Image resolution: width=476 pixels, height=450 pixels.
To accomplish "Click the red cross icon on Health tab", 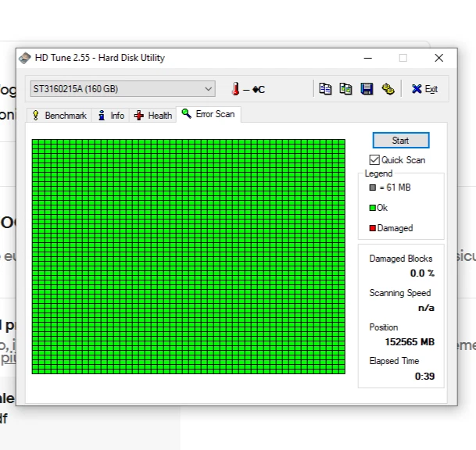I will 138,116.
